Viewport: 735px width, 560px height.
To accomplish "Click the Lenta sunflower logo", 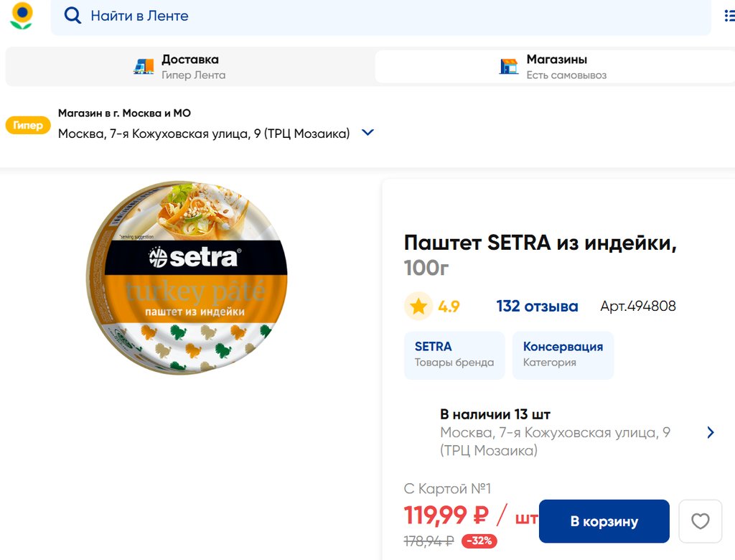I will coord(22,16).
